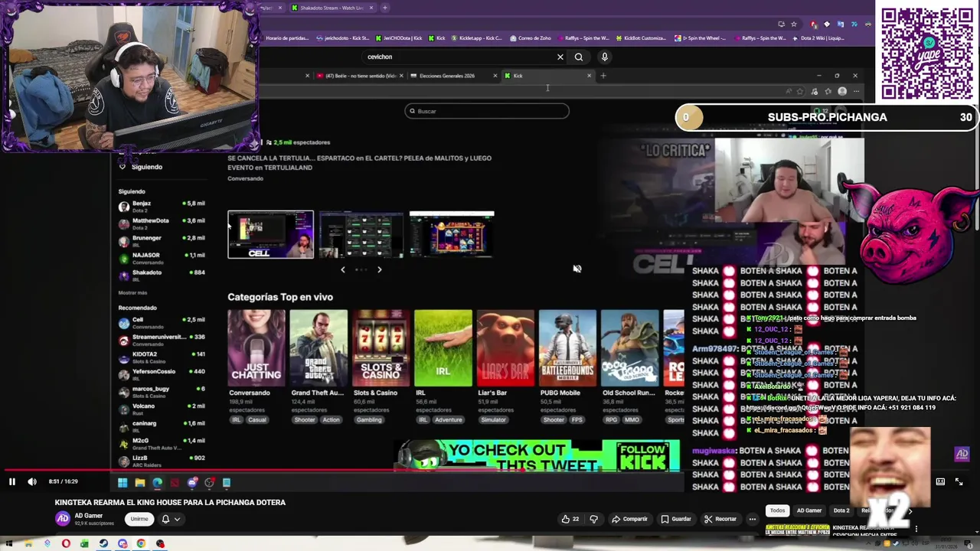The image size is (980, 551).
Task: Select the Dota 2 filter chip
Action: pyautogui.click(x=841, y=510)
